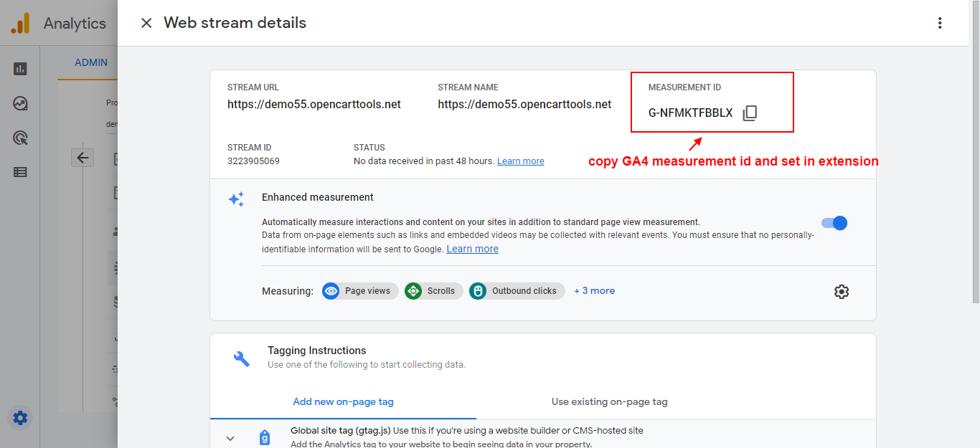Click the Tagging Instructions heading
This screenshot has width=980, height=448.
click(317, 351)
